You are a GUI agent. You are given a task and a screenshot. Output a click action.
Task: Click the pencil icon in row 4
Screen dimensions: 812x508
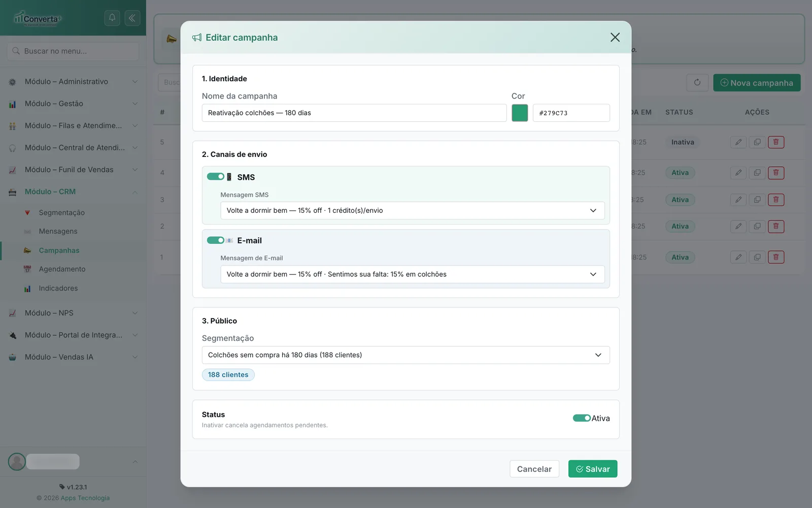tap(738, 173)
